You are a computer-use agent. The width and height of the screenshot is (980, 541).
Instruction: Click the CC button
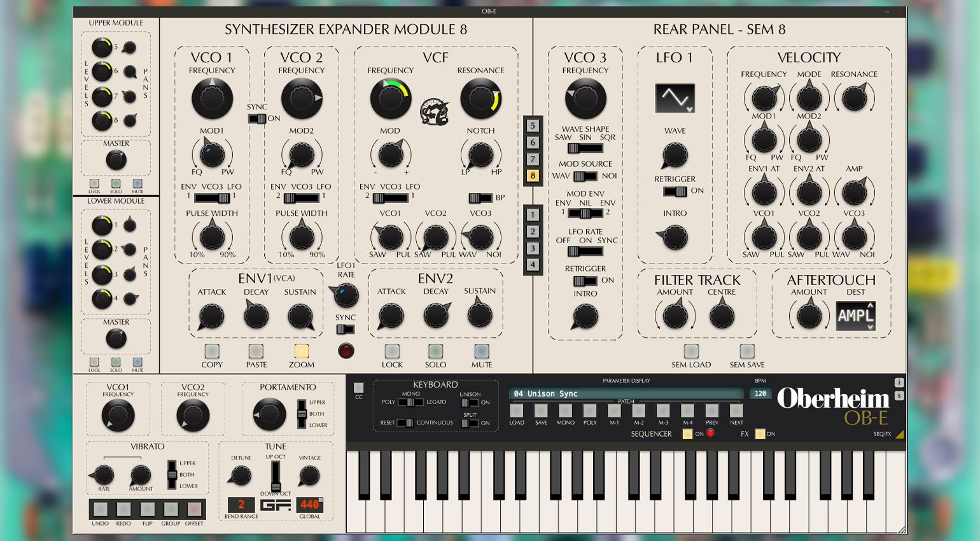359,388
